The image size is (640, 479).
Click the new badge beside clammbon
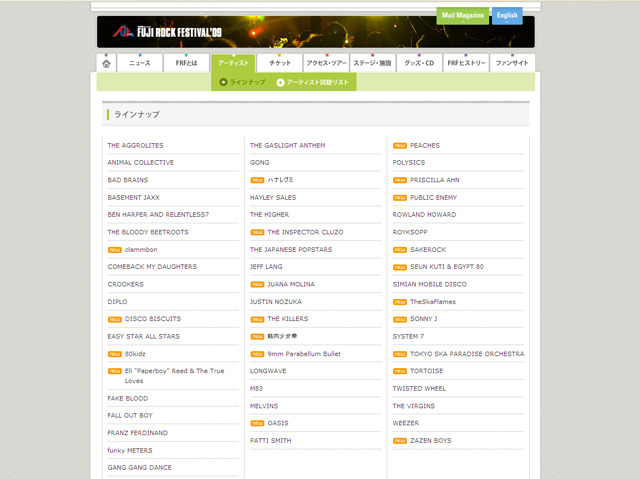[115, 250]
